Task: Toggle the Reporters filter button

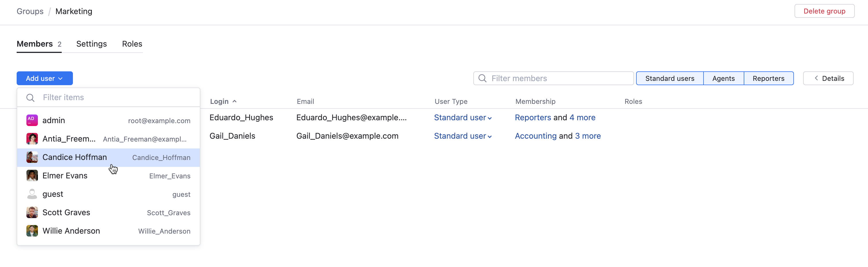Action: (x=768, y=78)
